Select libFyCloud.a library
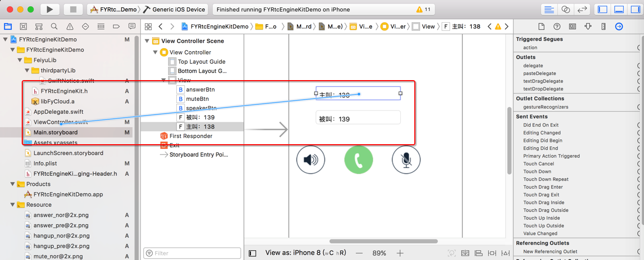The width and height of the screenshot is (644, 260). point(57,101)
